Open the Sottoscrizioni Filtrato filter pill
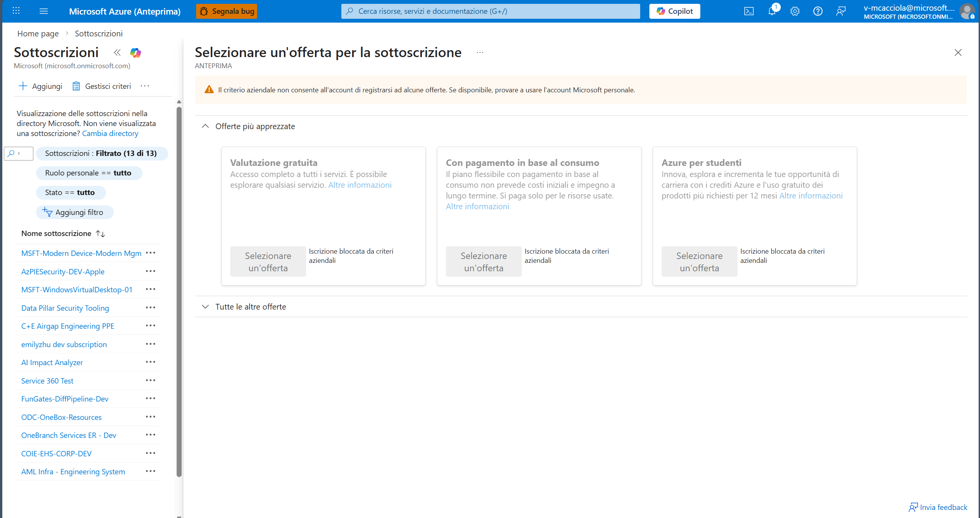Screen dimensions: 980x518 (101, 153)
